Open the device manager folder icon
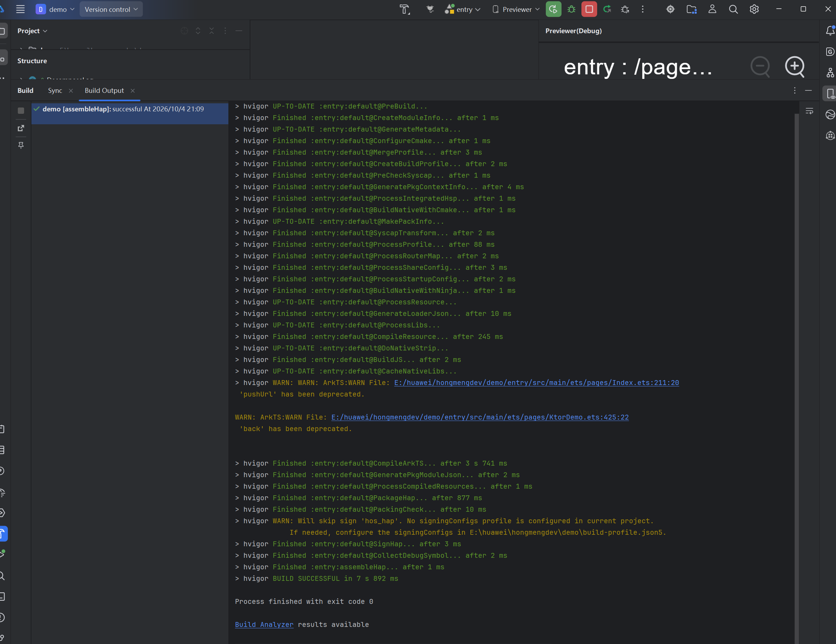 [691, 9]
